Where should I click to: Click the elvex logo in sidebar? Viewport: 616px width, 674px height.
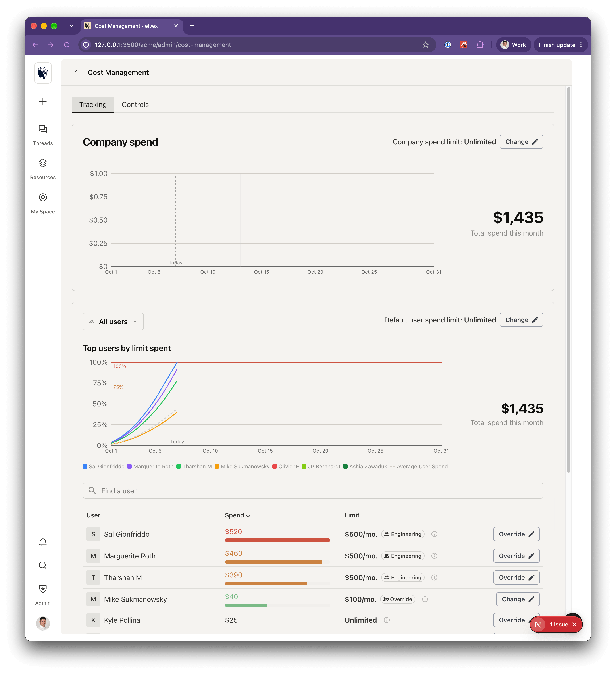(x=43, y=73)
